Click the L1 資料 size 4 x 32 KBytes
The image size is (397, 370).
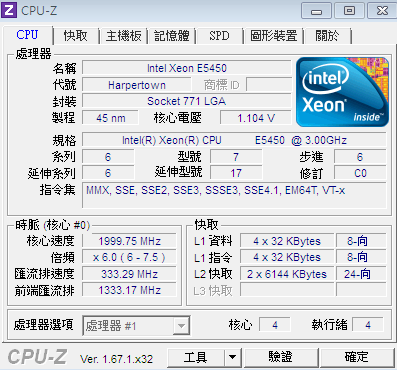287,241
